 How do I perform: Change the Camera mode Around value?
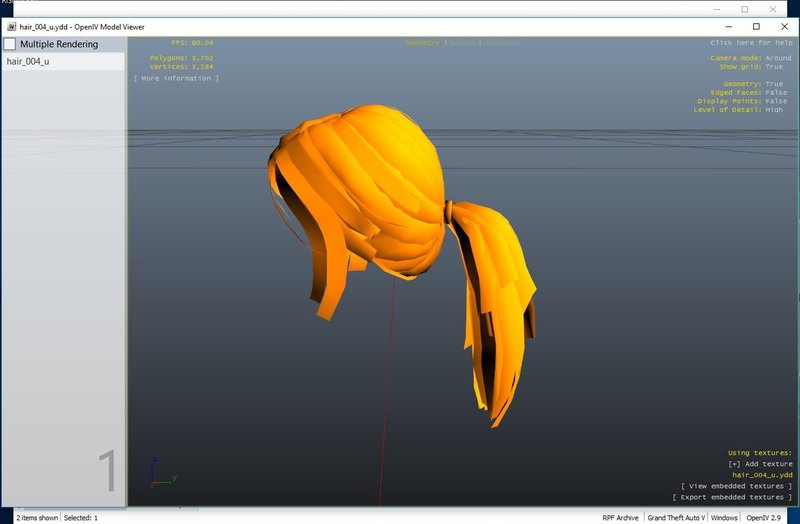pyautogui.click(x=778, y=58)
